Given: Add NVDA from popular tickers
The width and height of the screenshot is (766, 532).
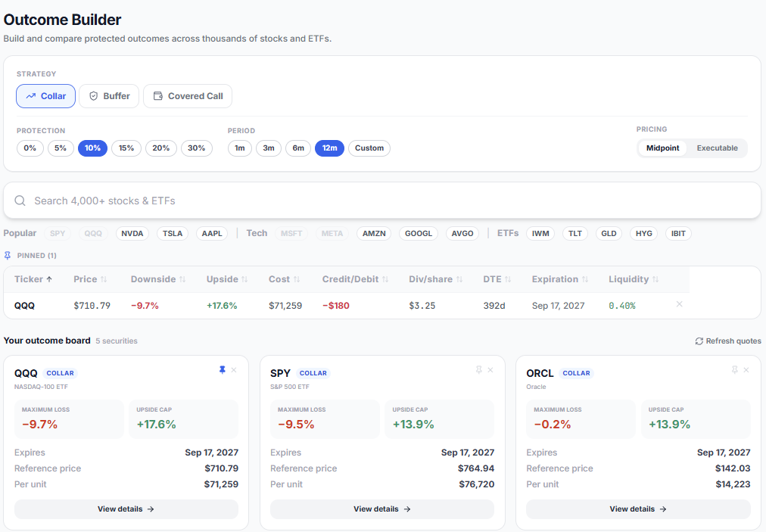Looking at the screenshot, I should (x=132, y=234).
